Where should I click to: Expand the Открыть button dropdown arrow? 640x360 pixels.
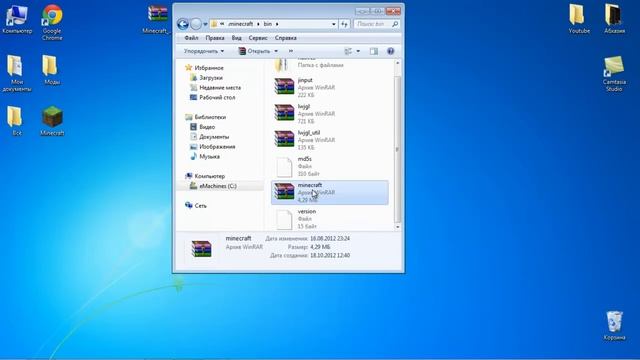pyautogui.click(x=276, y=51)
